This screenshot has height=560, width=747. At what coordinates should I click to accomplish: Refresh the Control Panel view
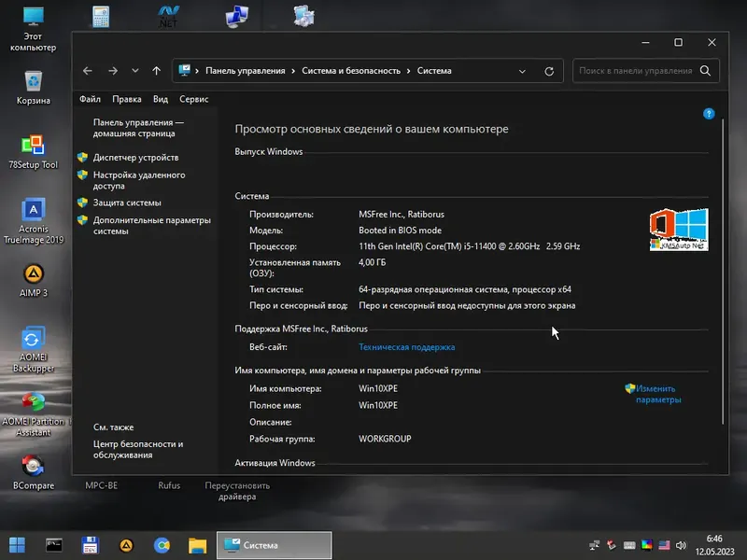[x=549, y=71]
